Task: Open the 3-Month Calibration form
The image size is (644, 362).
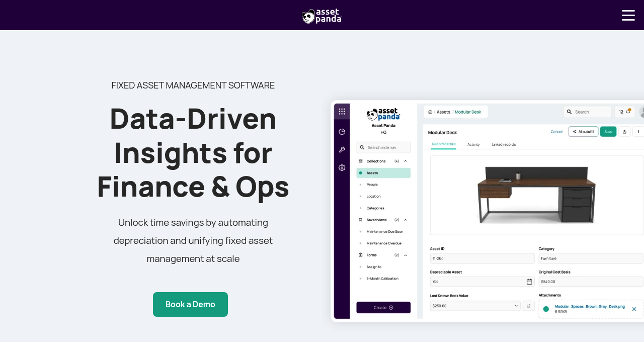Action: coord(382,279)
